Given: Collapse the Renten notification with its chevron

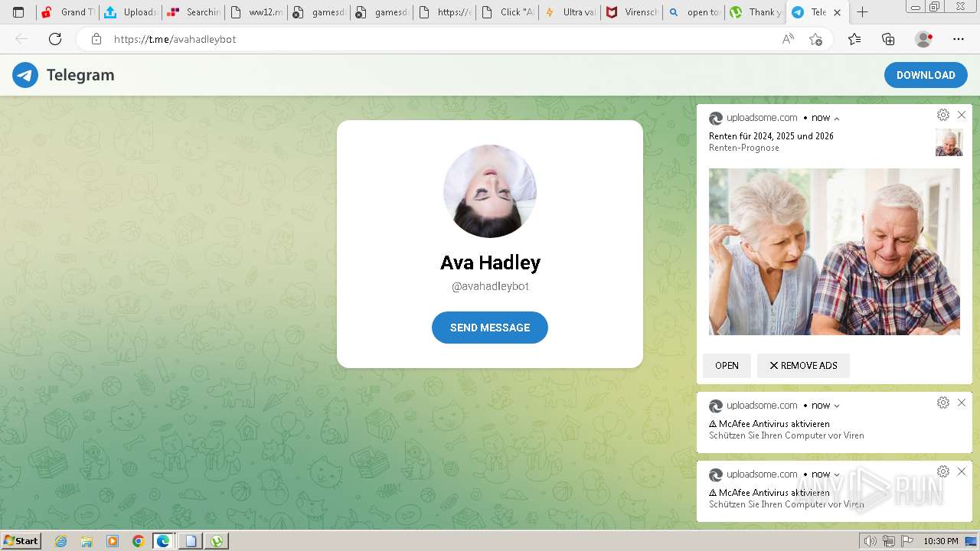Looking at the screenshot, I should coord(837,119).
